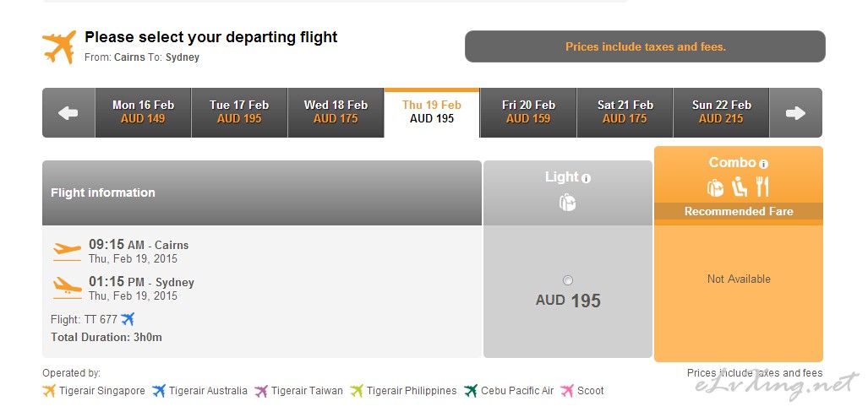This screenshot has height=412, width=868.
Task: Click the blue plane icon beside TT 677
Action: 128,319
